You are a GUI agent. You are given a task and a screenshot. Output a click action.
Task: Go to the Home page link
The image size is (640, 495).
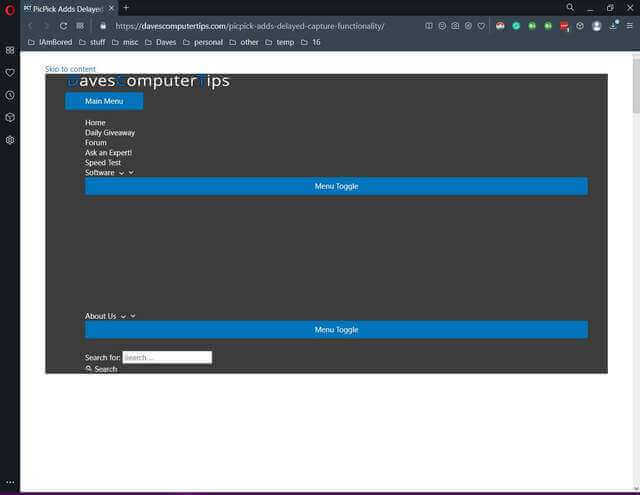[95, 122]
